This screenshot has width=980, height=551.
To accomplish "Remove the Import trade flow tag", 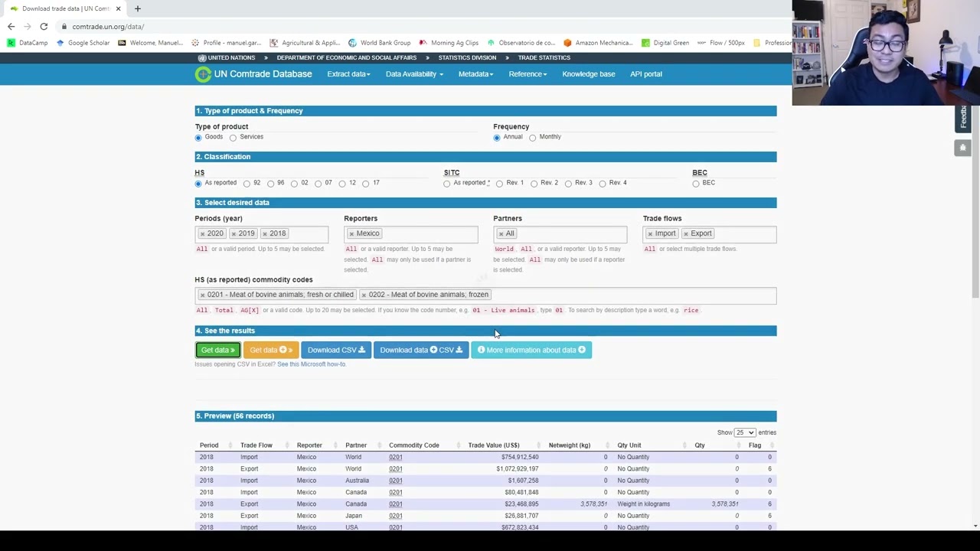I will (650, 233).
